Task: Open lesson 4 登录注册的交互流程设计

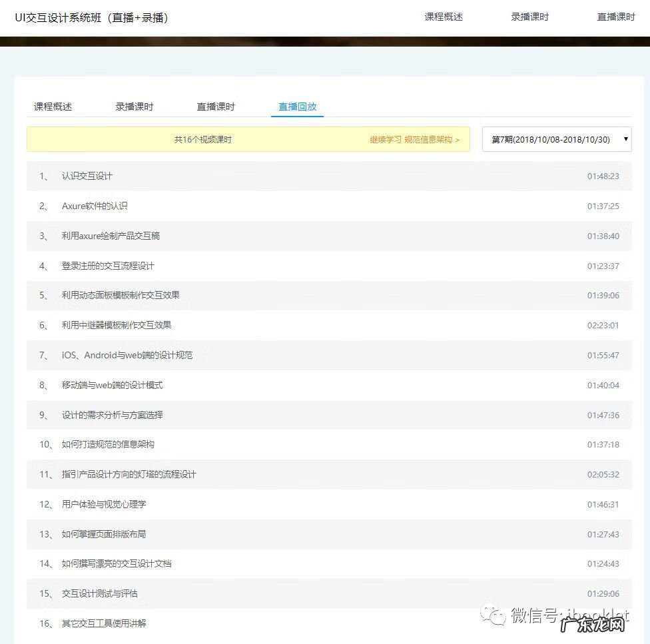Action: click(x=329, y=266)
